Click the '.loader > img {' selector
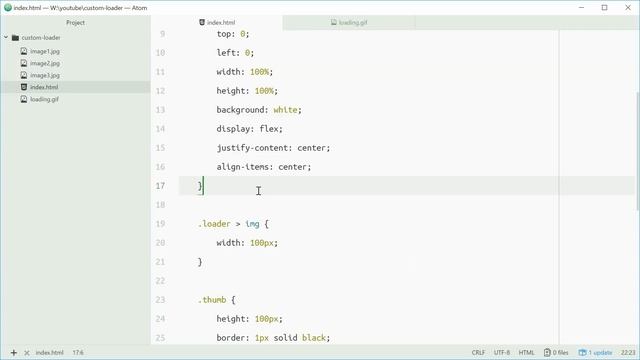Screen dimensions: 640x360 pos(233,224)
